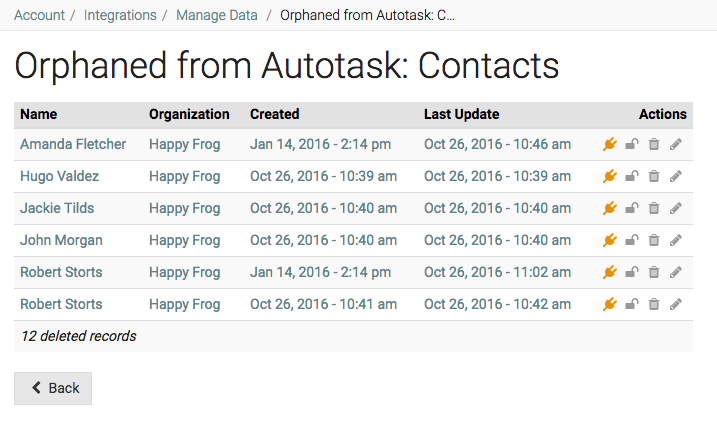Click the 12 deleted records text
This screenshot has height=426, width=717.
click(78, 336)
